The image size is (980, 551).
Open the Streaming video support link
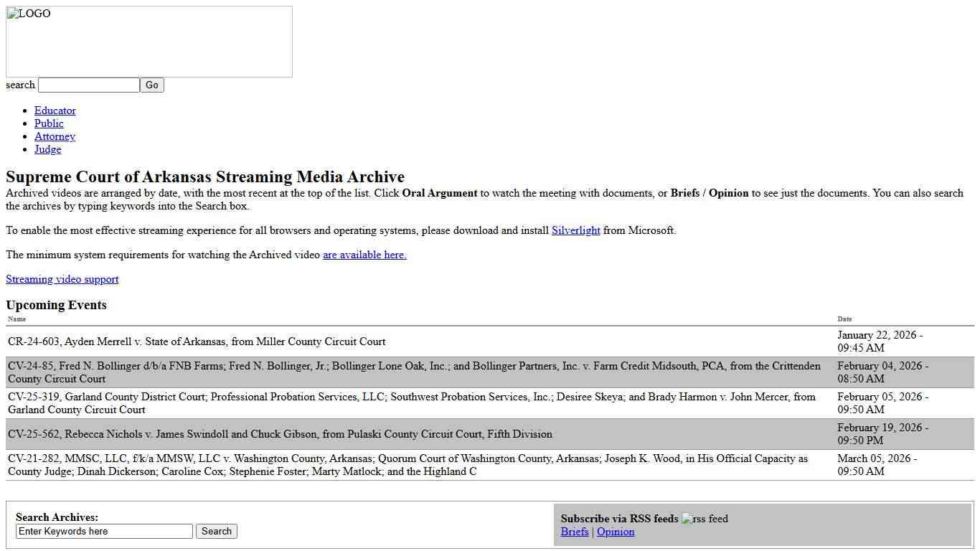[62, 279]
